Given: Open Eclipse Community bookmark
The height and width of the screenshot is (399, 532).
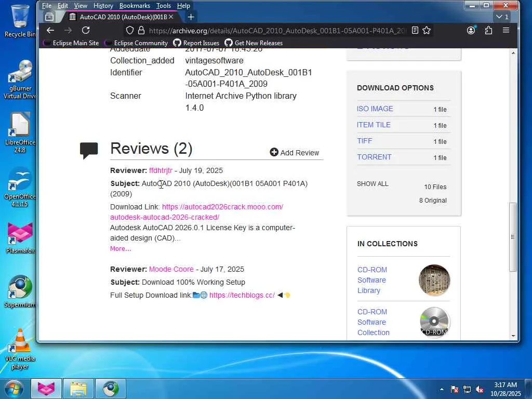Looking at the screenshot, I should point(137,43).
